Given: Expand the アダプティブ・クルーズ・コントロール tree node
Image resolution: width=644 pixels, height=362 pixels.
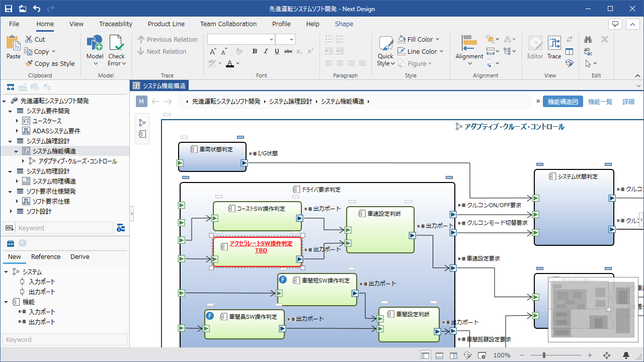Looking at the screenshot, I should [x=23, y=161].
